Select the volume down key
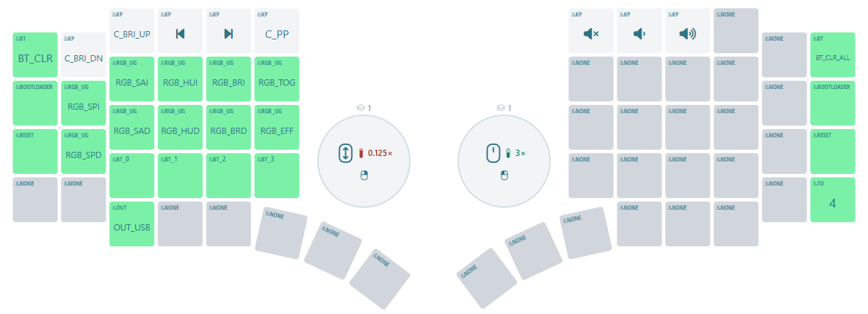 (x=639, y=30)
